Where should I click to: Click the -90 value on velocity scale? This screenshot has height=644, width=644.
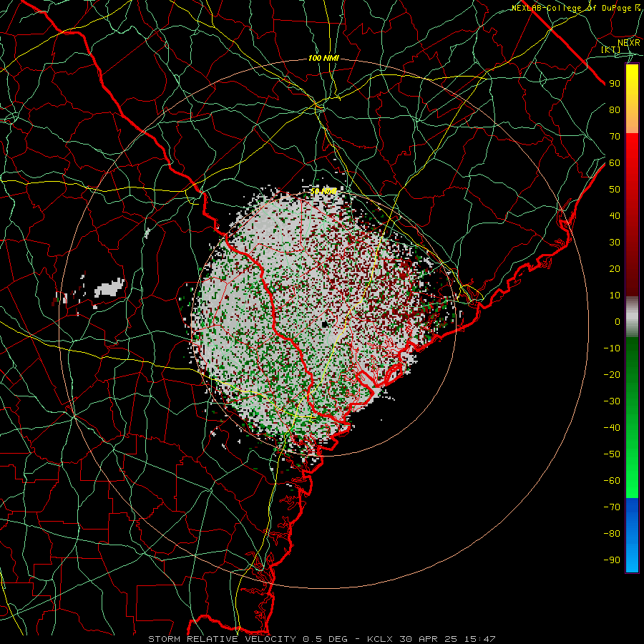(x=612, y=560)
